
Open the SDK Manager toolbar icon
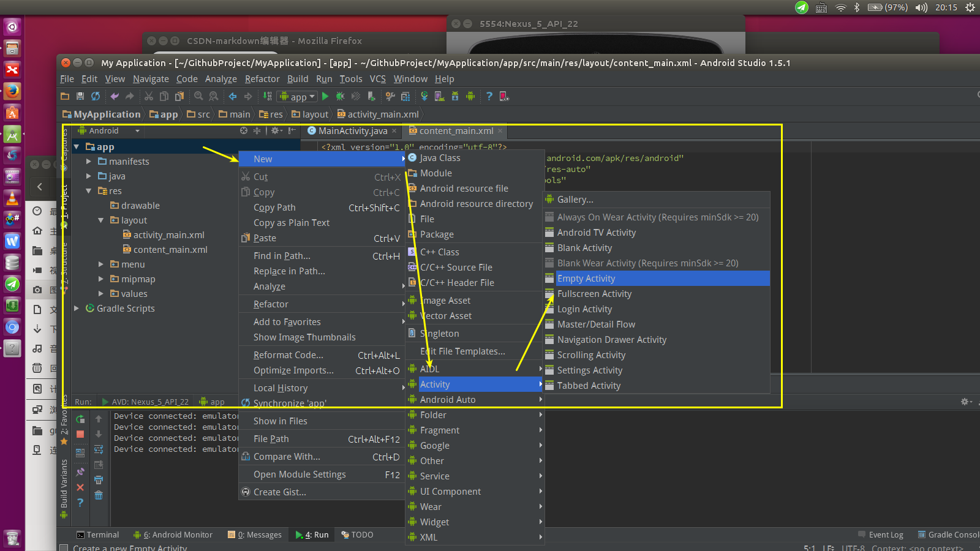pos(454,96)
